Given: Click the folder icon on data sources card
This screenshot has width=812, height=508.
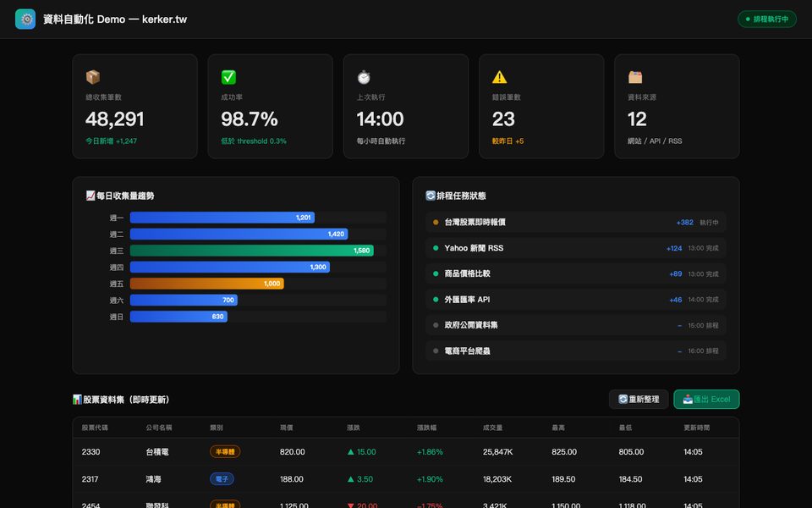Looking at the screenshot, I should pos(635,77).
